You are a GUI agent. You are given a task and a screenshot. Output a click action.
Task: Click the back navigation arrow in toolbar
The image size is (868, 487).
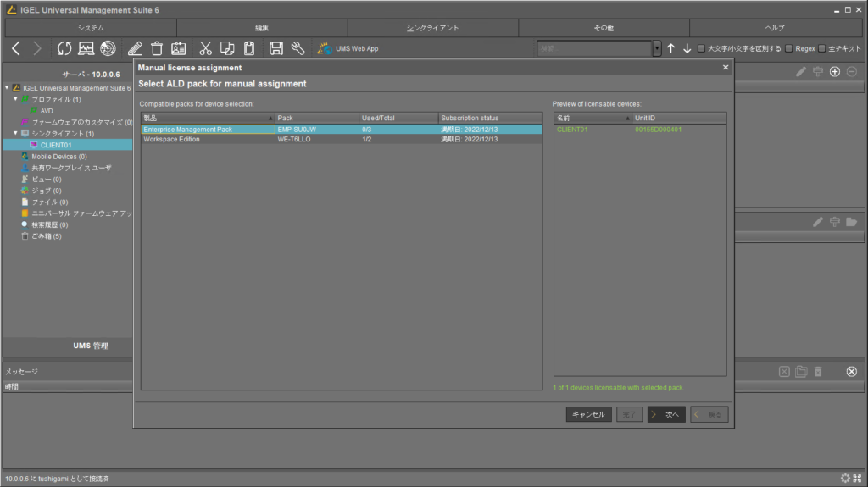16,49
